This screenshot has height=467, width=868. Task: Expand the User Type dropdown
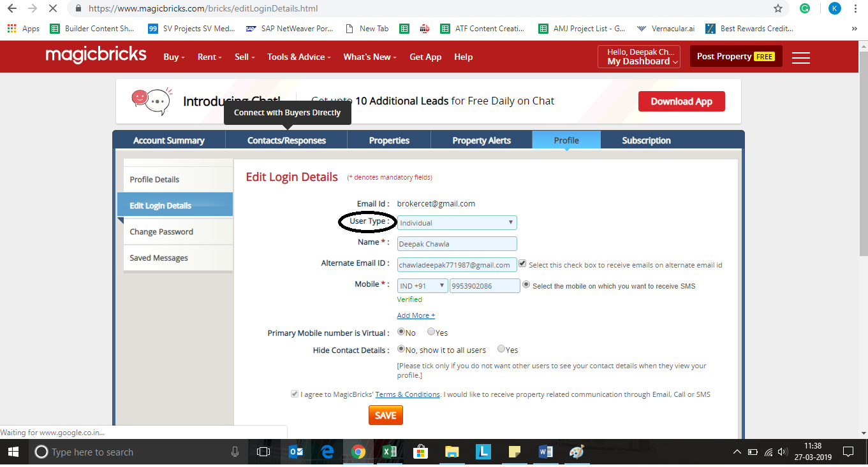pyautogui.click(x=457, y=223)
